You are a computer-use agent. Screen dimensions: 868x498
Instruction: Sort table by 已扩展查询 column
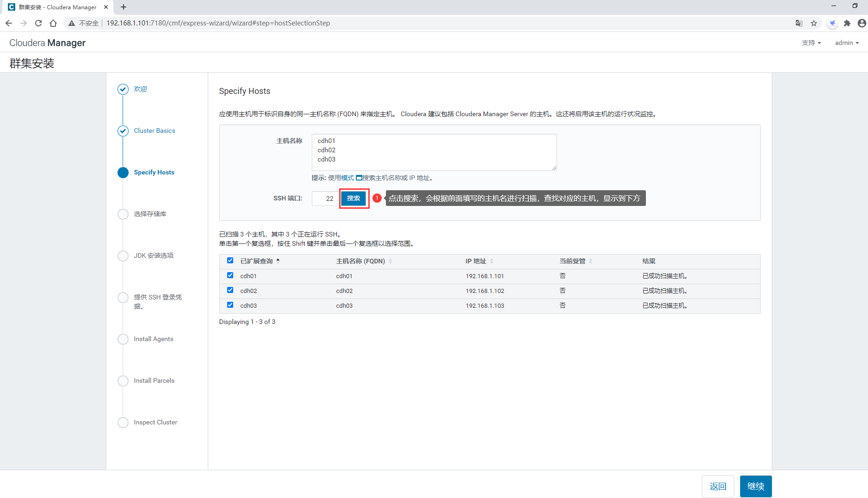260,261
